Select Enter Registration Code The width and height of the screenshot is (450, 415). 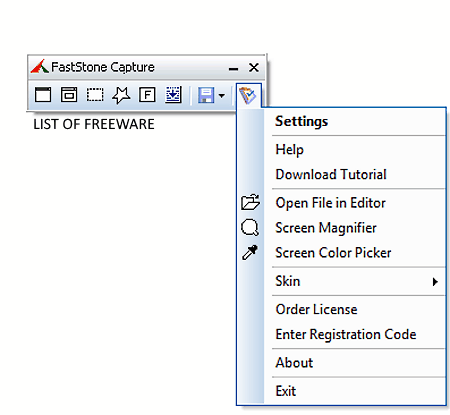355,335
